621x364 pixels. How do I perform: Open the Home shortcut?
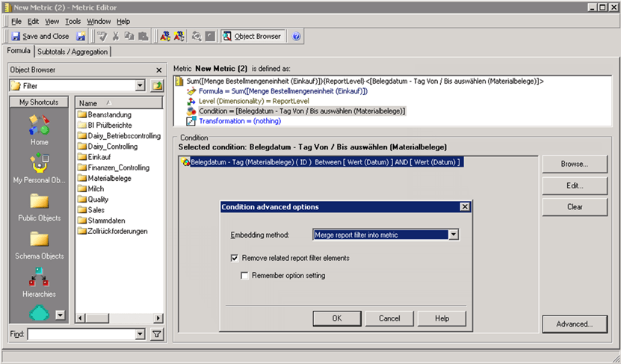[x=39, y=130]
